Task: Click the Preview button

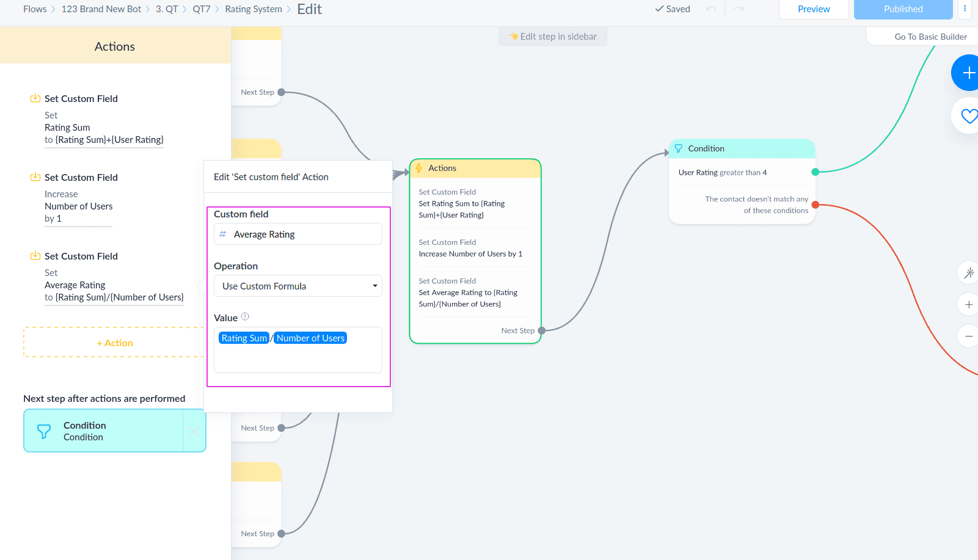Action: pos(813,9)
